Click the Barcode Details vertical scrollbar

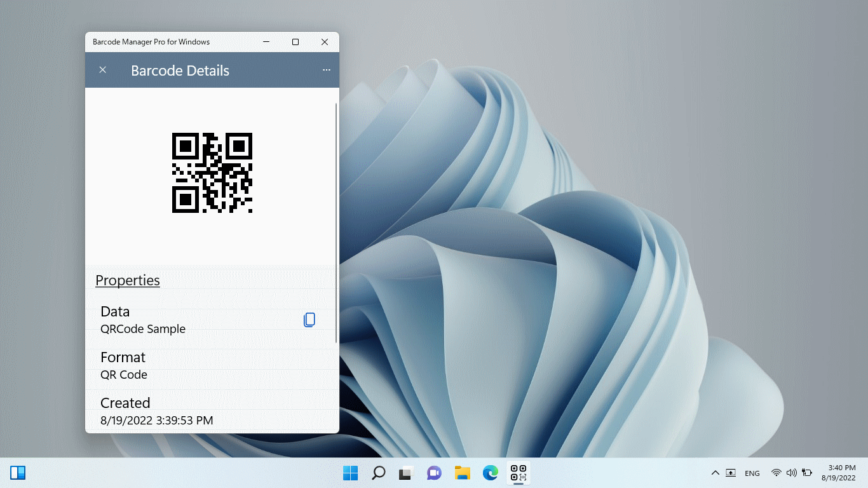pyautogui.click(x=336, y=222)
